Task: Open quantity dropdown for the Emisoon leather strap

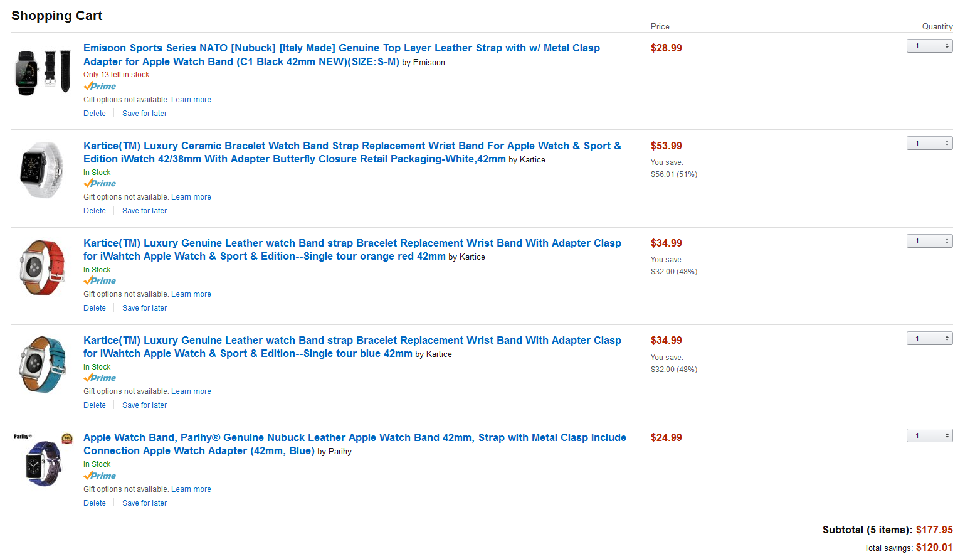Action: pos(929,46)
